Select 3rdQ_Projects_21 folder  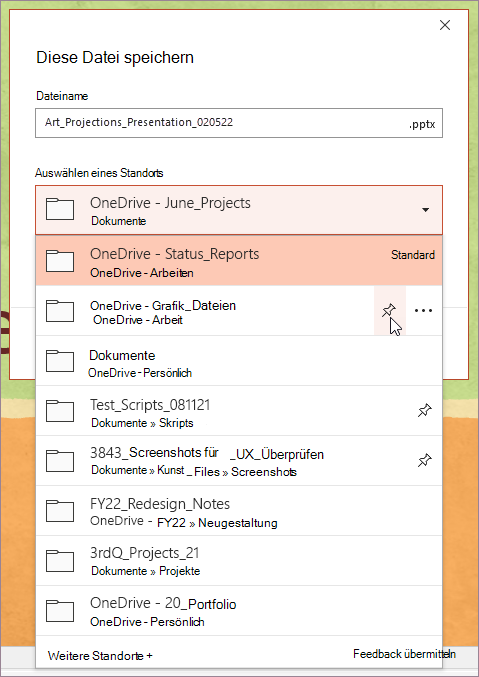click(x=239, y=560)
